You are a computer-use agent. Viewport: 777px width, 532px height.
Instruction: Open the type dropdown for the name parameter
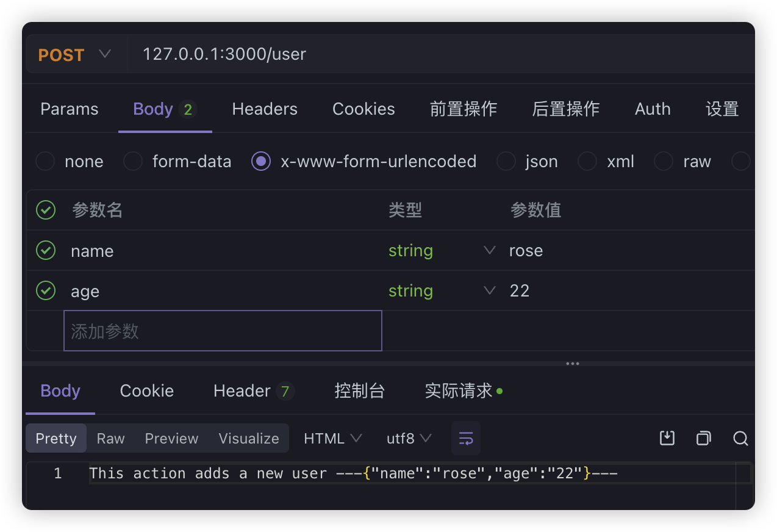click(489, 250)
